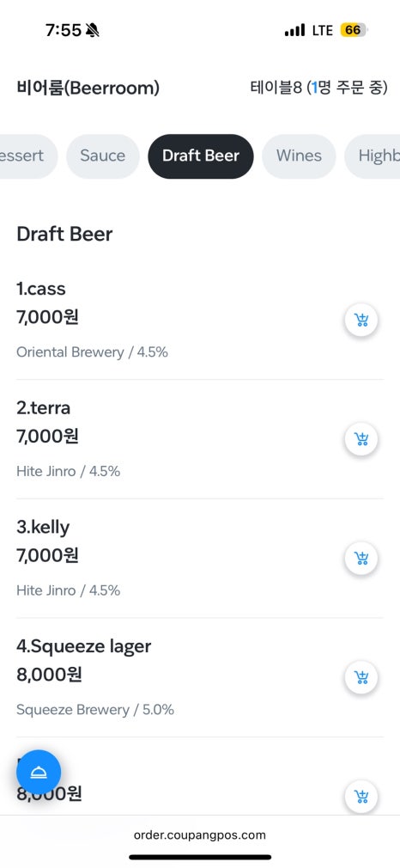
Task: Open the 4.Squeeze lager item name
Action: pos(83,646)
